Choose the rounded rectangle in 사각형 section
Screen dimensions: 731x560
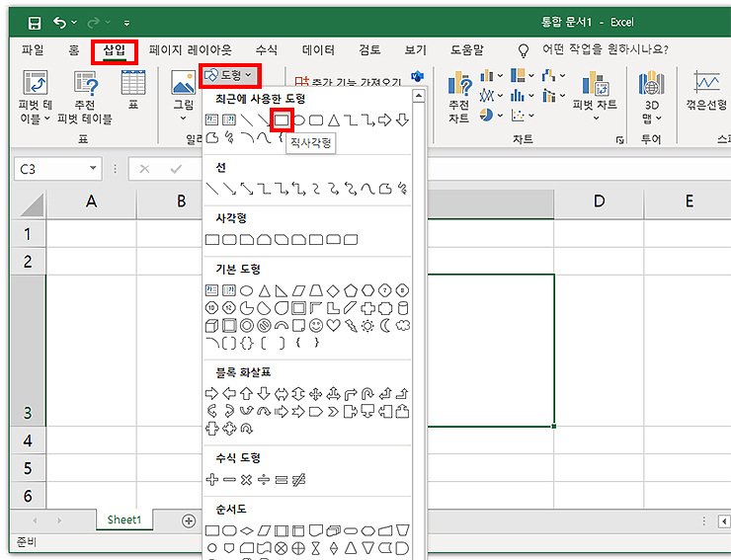pyautogui.click(x=229, y=240)
